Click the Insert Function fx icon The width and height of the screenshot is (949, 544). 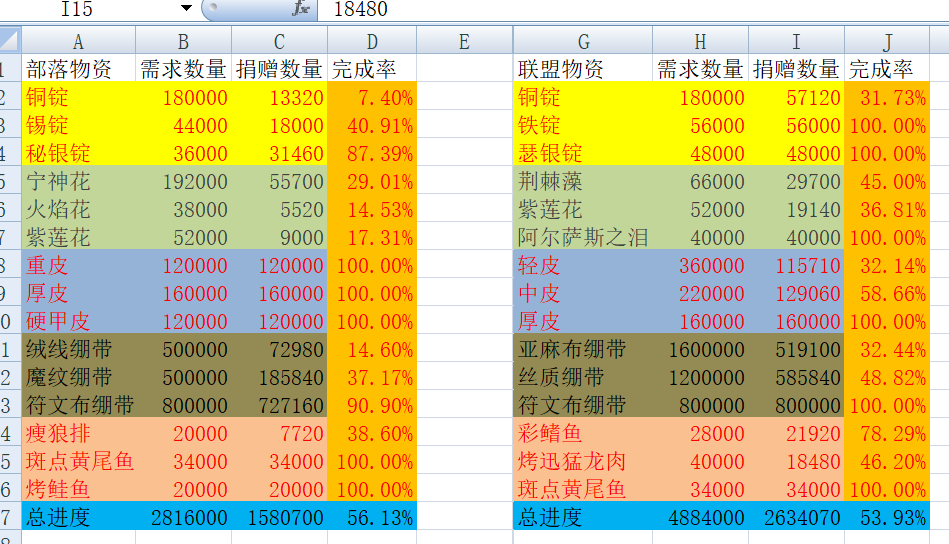pyautogui.click(x=300, y=9)
